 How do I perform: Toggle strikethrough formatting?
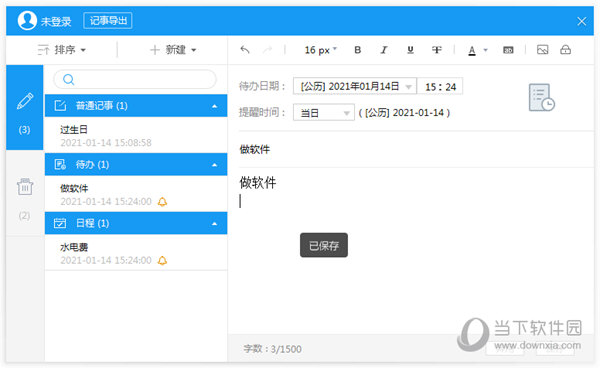click(437, 50)
